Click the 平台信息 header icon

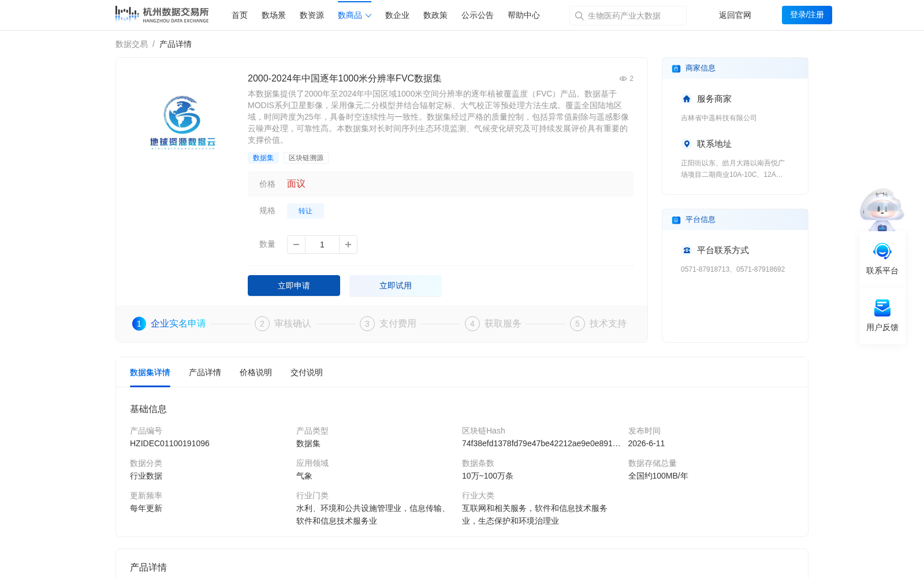click(x=676, y=220)
